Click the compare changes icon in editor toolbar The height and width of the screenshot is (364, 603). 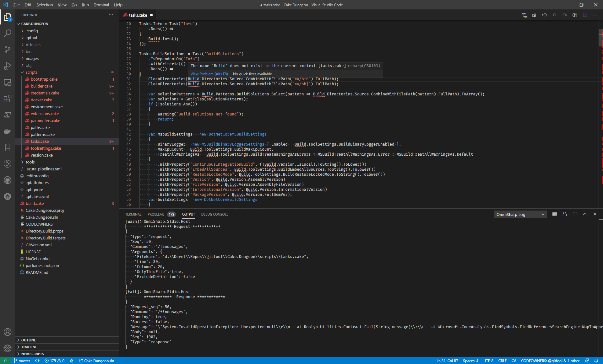524,15
